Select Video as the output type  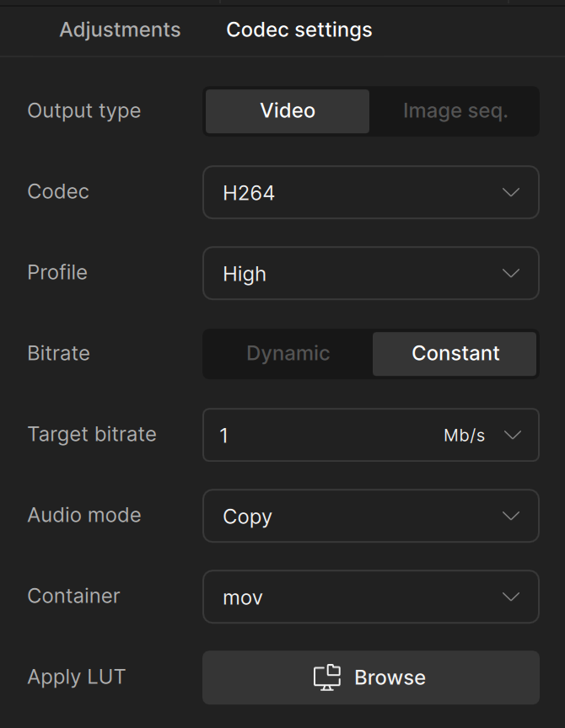287,110
